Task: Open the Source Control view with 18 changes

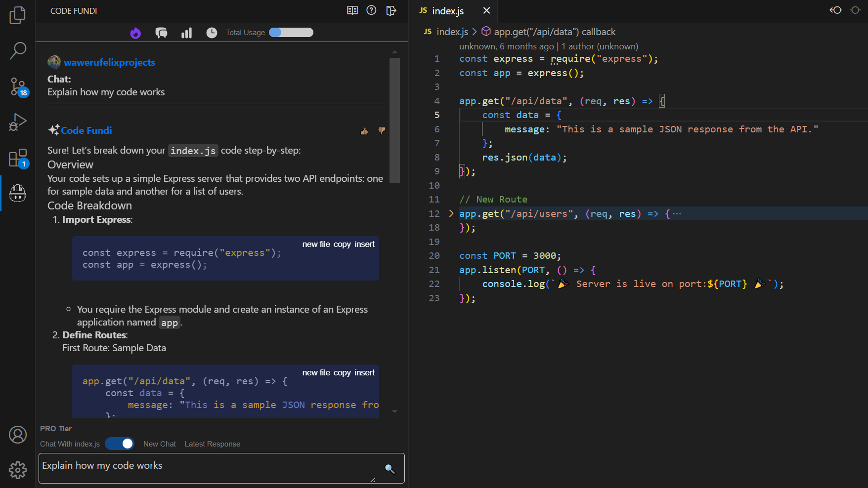Action: (x=18, y=87)
